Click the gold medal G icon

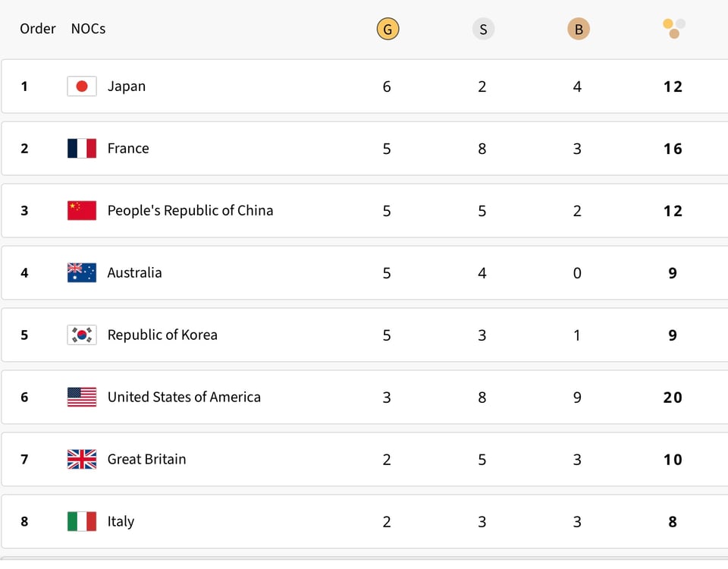click(388, 30)
